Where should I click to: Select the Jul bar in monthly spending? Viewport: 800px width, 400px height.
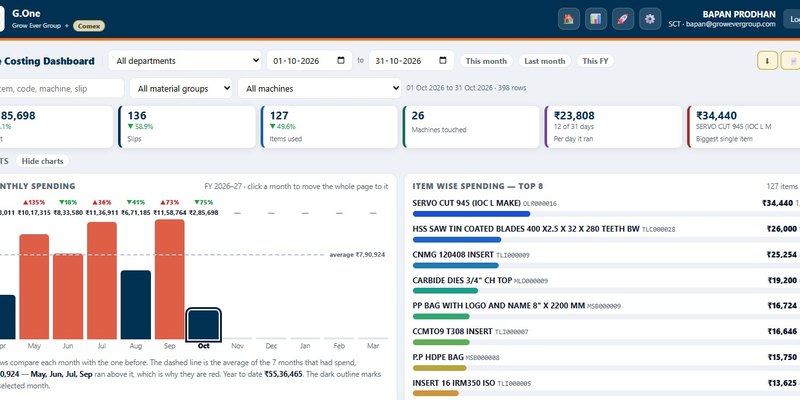[x=102, y=281]
